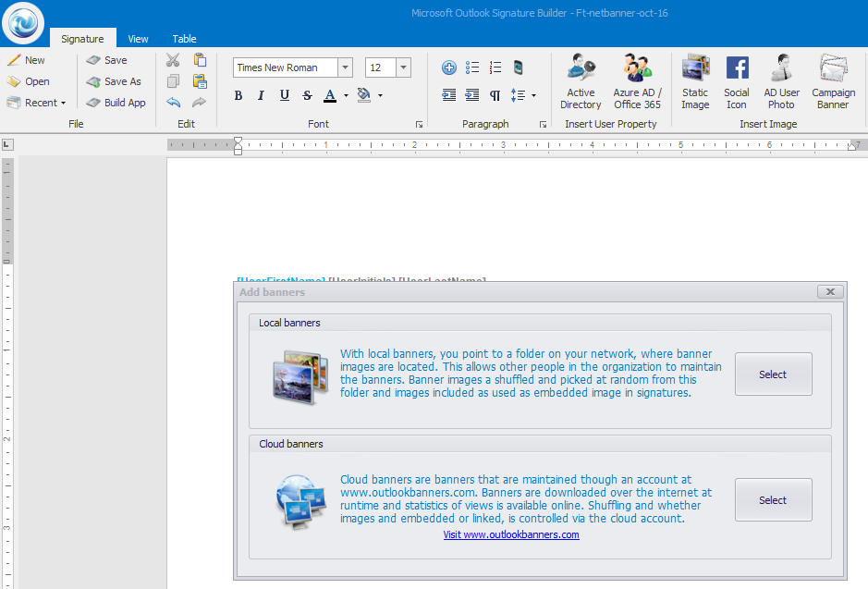Insert a Static Image
This screenshot has width=868, height=589.
click(x=695, y=82)
